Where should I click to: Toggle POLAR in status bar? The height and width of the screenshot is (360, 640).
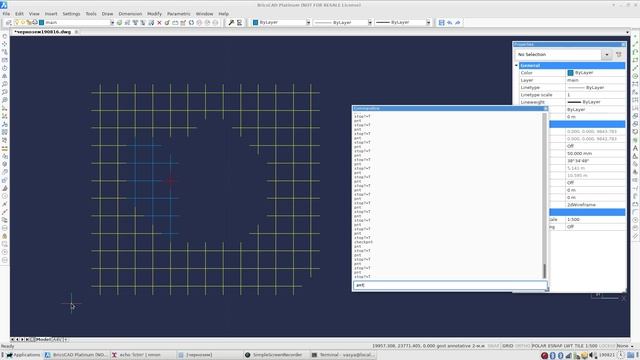[539, 346]
